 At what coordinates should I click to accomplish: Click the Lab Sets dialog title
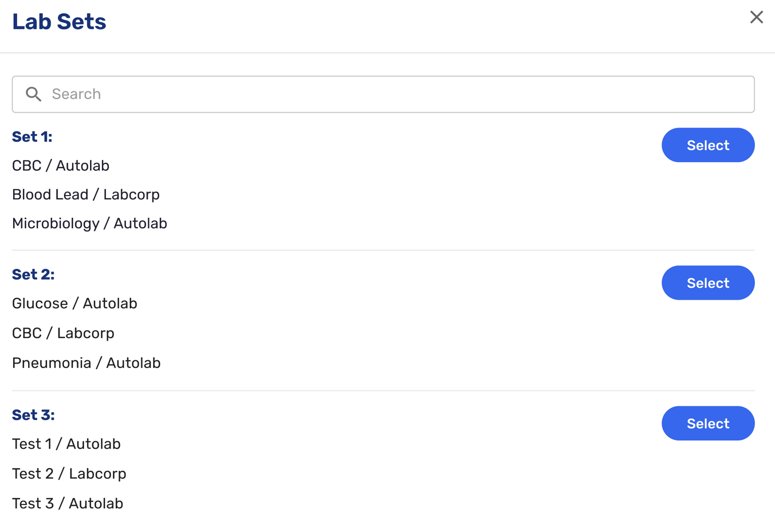click(x=59, y=22)
